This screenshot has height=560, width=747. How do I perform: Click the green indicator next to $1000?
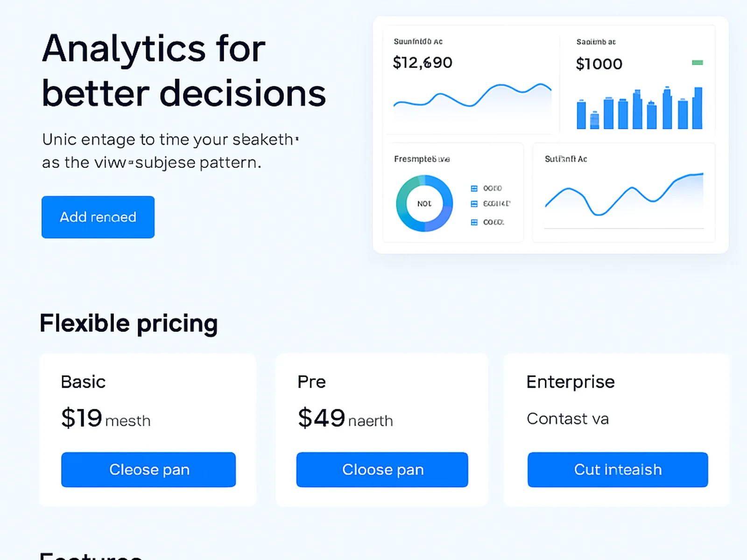coord(697,63)
